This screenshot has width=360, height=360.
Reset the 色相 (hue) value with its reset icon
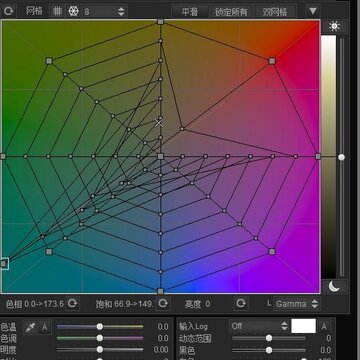pyautogui.click(x=72, y=304)
